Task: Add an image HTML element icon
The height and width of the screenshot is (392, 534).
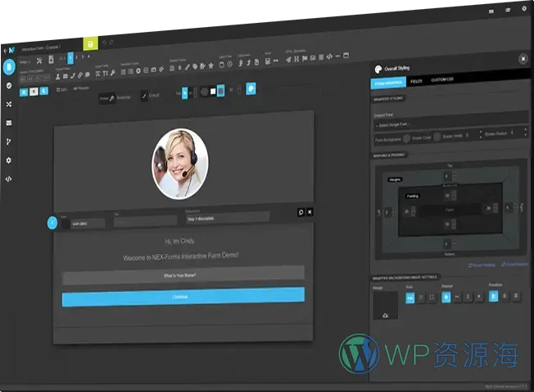Action: click(313, 58)
